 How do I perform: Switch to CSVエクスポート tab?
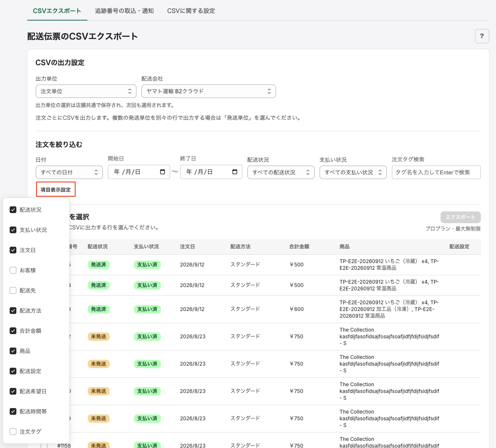[x=57, y=11]
